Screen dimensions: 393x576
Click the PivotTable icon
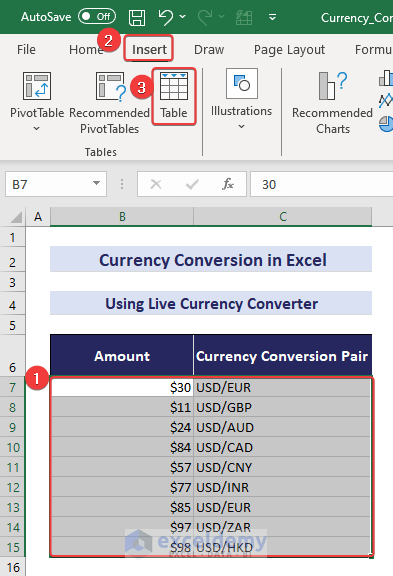pos(37,86)
